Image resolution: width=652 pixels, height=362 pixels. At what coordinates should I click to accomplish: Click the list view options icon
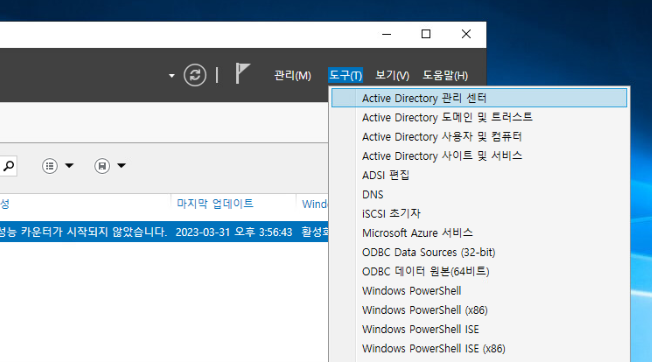(50, 166)
